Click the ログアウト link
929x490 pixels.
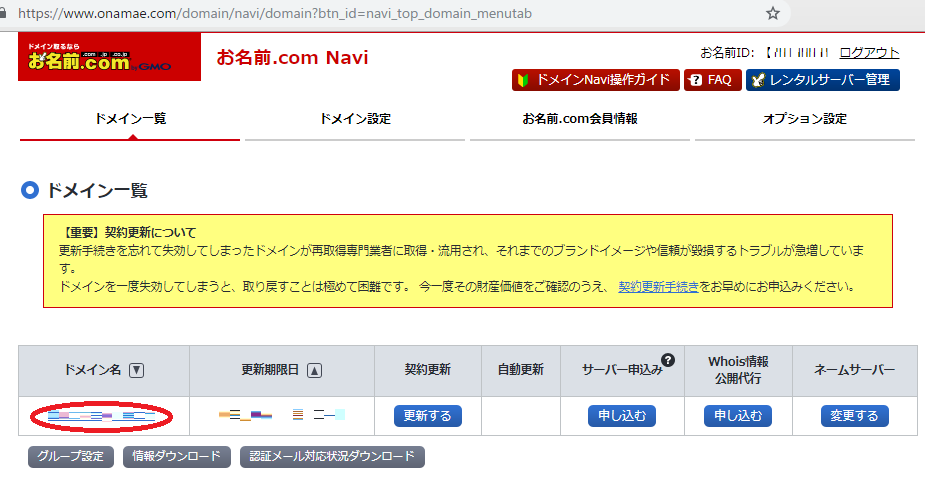coord(869,53)
